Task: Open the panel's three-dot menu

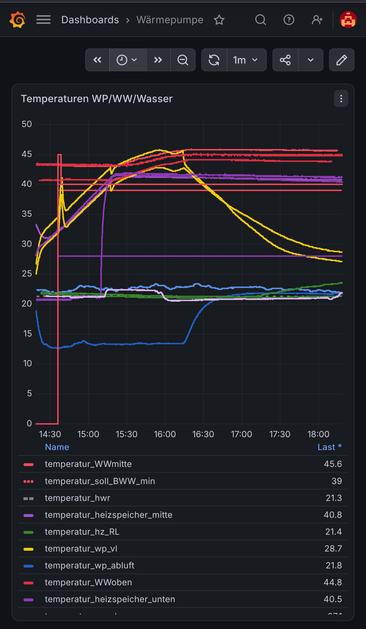Action: (x=341, y=98)
